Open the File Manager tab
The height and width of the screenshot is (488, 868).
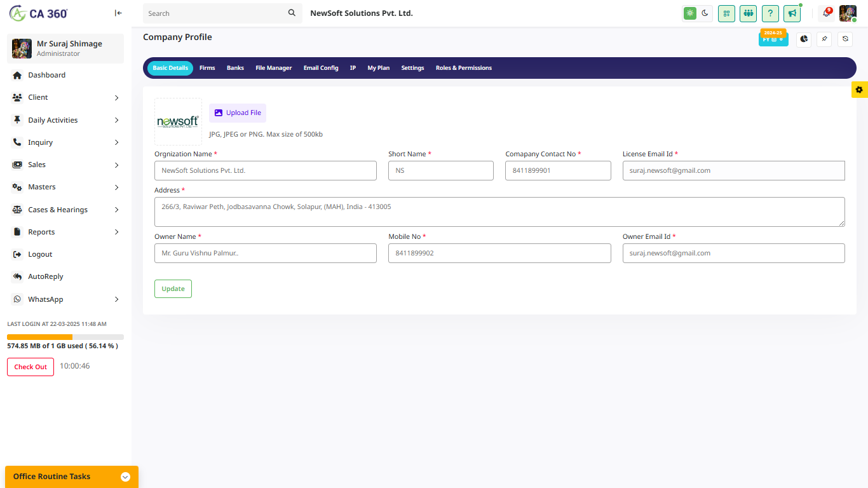pos(274,68)
